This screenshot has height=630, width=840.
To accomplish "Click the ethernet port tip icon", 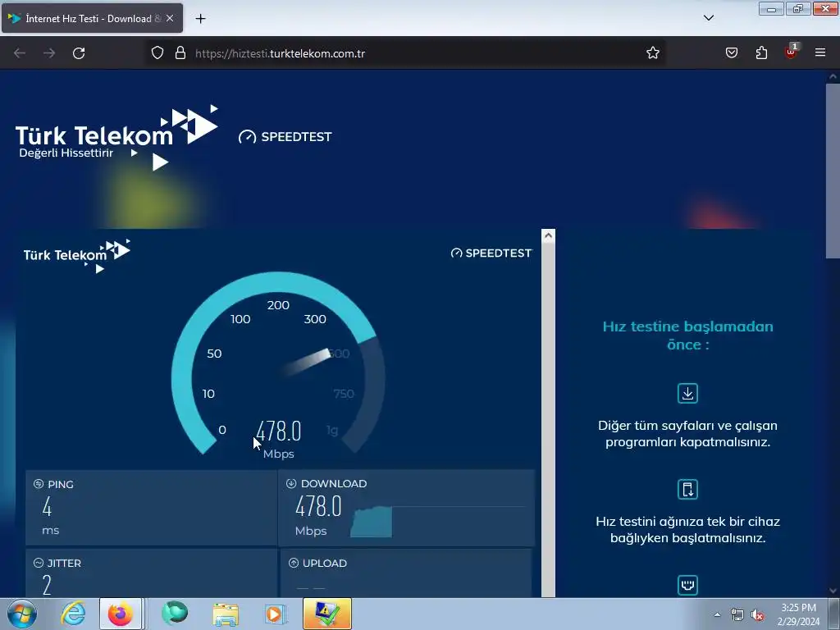I will pos(688,585).
